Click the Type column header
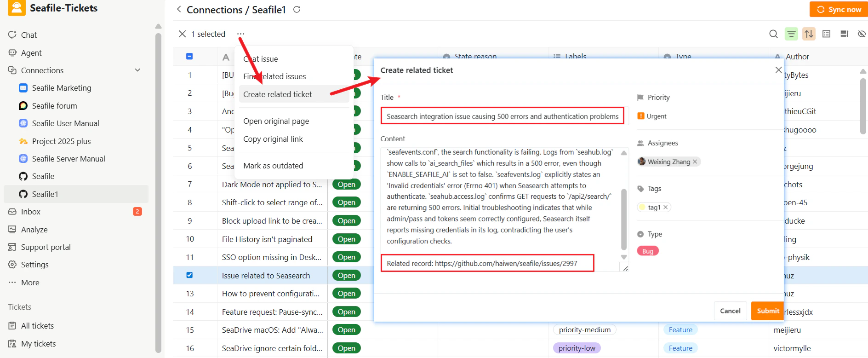The height and width of the screenshot is (358, 868). (683, 57)
